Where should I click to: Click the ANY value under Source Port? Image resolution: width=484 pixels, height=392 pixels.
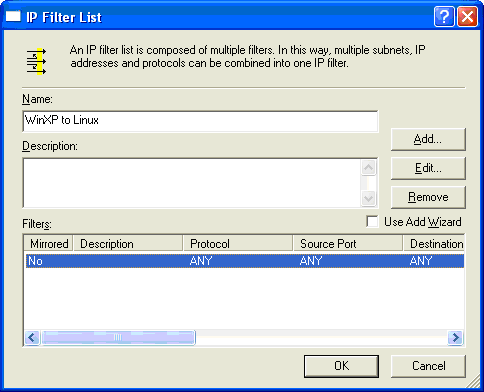click(311, 261)
